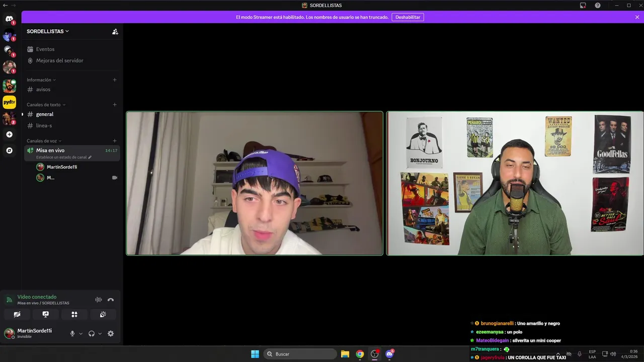The width and height of the screenshot is (644, 362).
Task: Deafen with the headphones icon
Action: coord(92,333)
